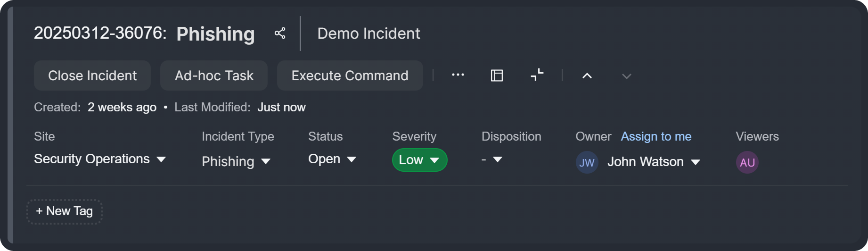Change the Open status dropdown
The width and height of the screenshot is (868, 251).
pyautogui.click(x=332, y=159)
